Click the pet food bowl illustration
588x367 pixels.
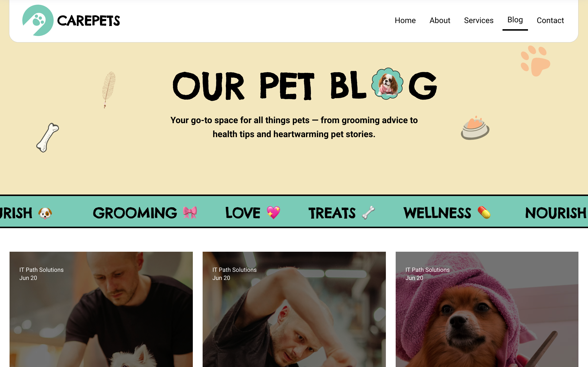point(475,128)
